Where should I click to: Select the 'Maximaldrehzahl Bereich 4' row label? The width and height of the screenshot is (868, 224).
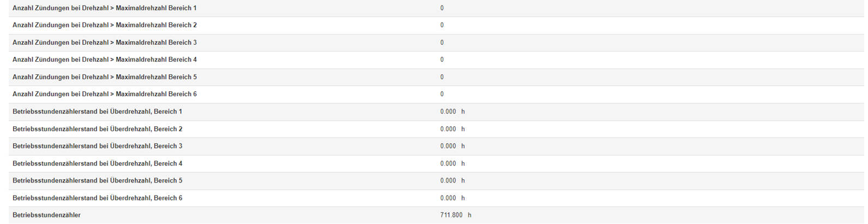click(104, 60)
